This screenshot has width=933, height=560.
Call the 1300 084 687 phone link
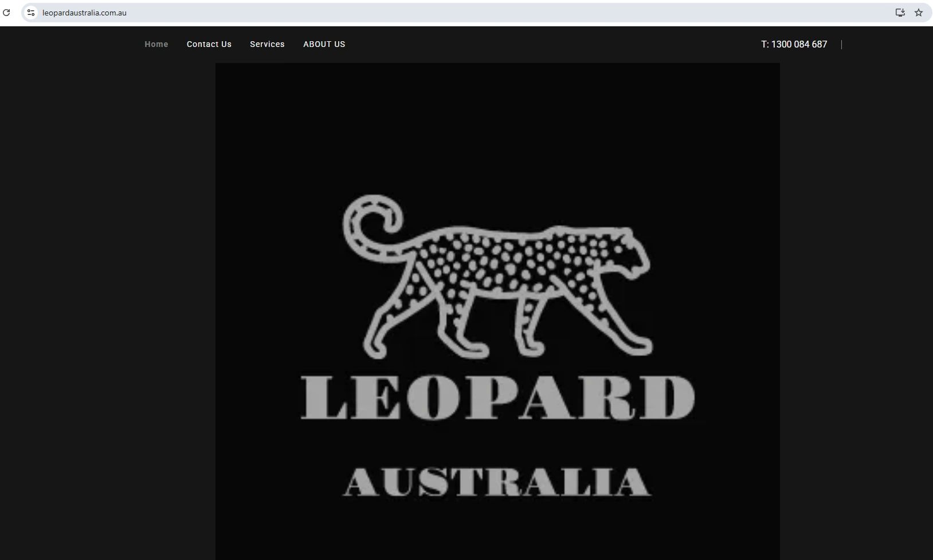point(794,44)
